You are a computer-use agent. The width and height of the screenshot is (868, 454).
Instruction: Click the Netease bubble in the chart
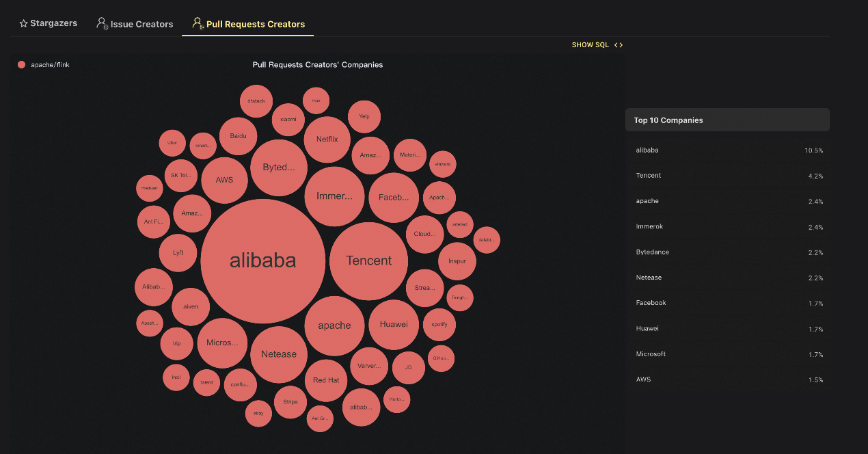tap(279, 354)
